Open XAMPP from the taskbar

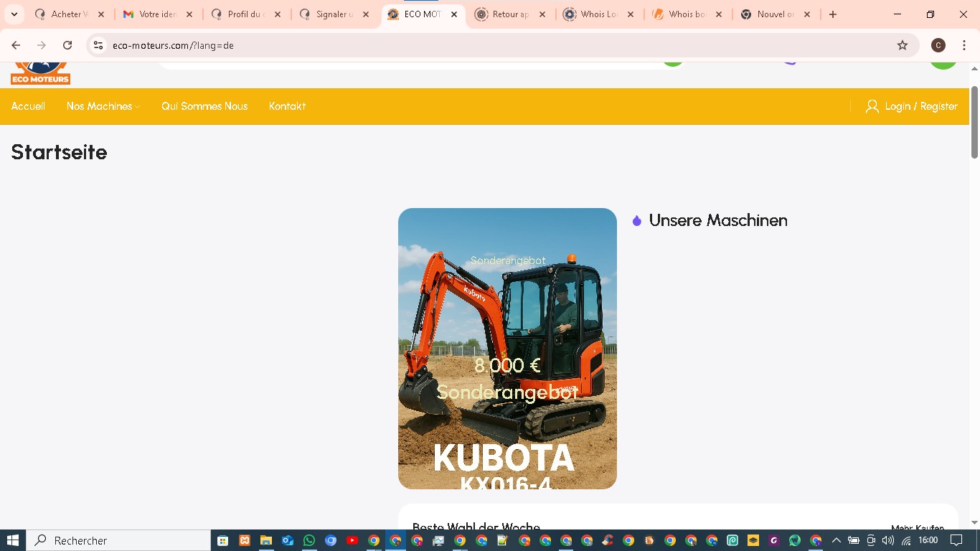(245, 540)
